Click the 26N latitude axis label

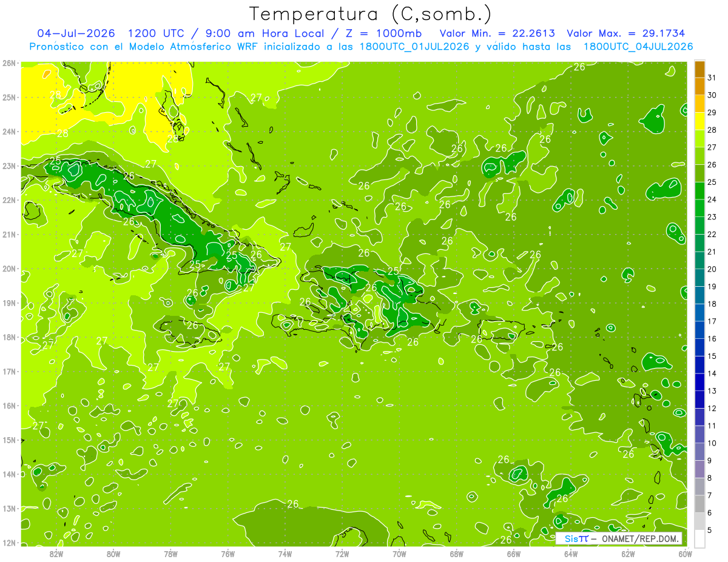coord(9,63)
